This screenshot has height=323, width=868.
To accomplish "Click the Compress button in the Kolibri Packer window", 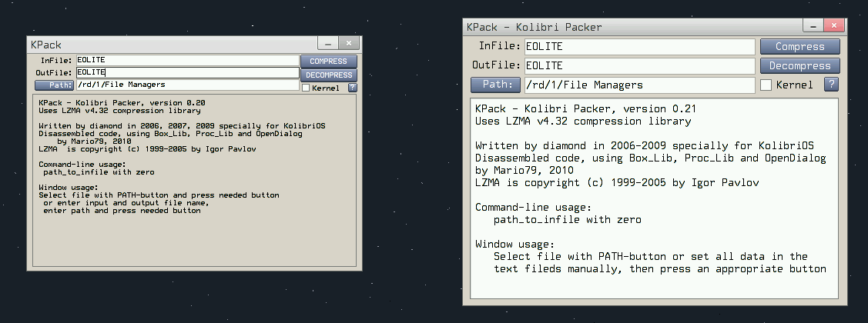I will pos(800,46).
